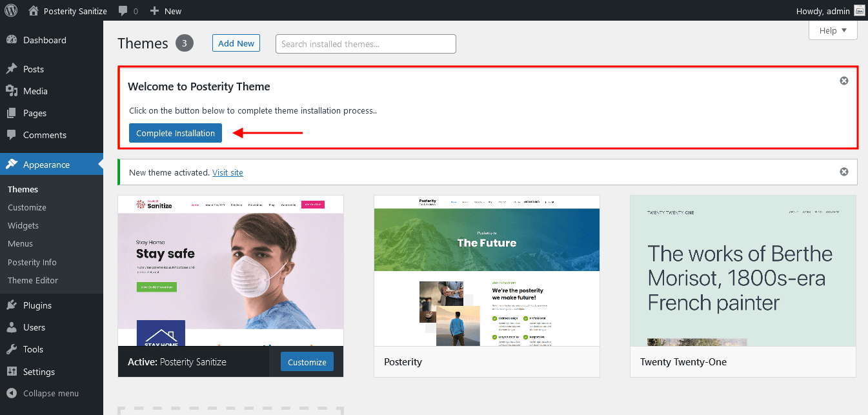The height and width of the screenshot is (415, 868).
Task: Click the Comments icon in sidebar
Action: click(x=12, y=135)
